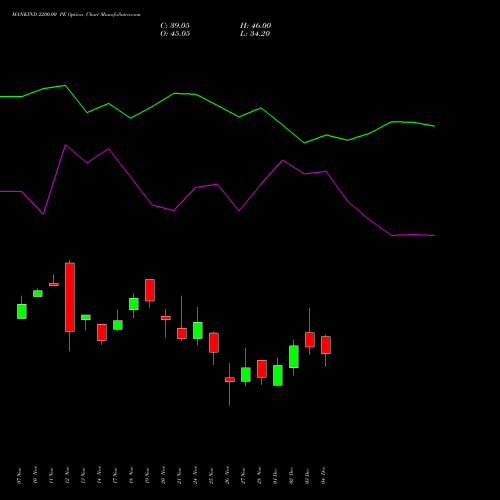
Task: Click the red candlestick above 19 Nov
Action: tap(150, 290)
